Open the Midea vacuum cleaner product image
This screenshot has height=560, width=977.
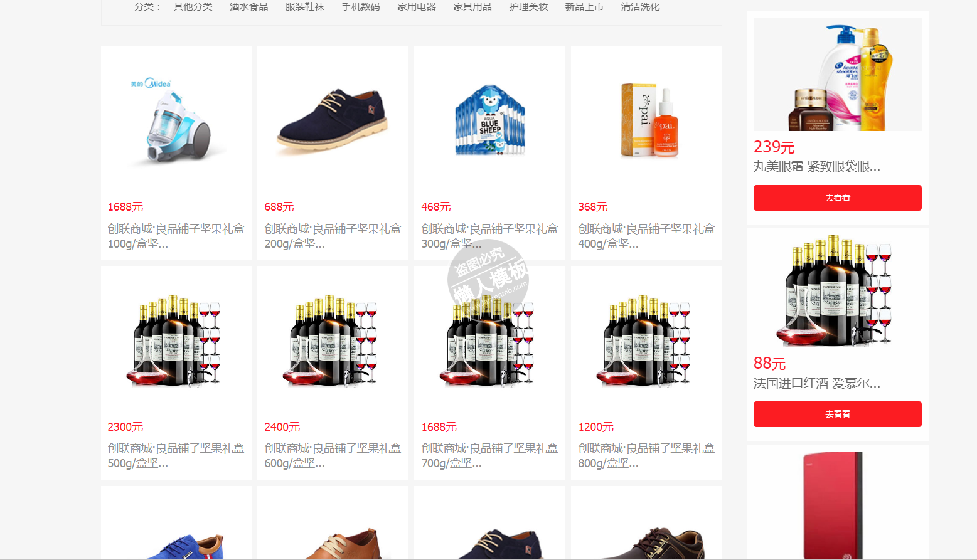click(176, 121)
